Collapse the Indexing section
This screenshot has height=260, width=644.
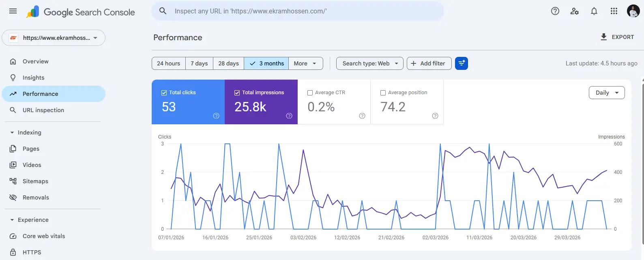25,132
